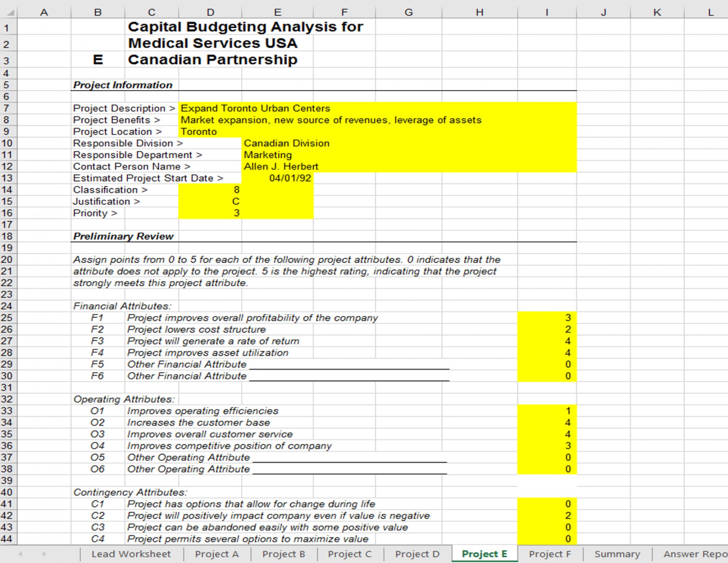Click the 'Estimated Project Start Date >' label
Viewport: 728px width, 563px height.
[x=148, y=178]
